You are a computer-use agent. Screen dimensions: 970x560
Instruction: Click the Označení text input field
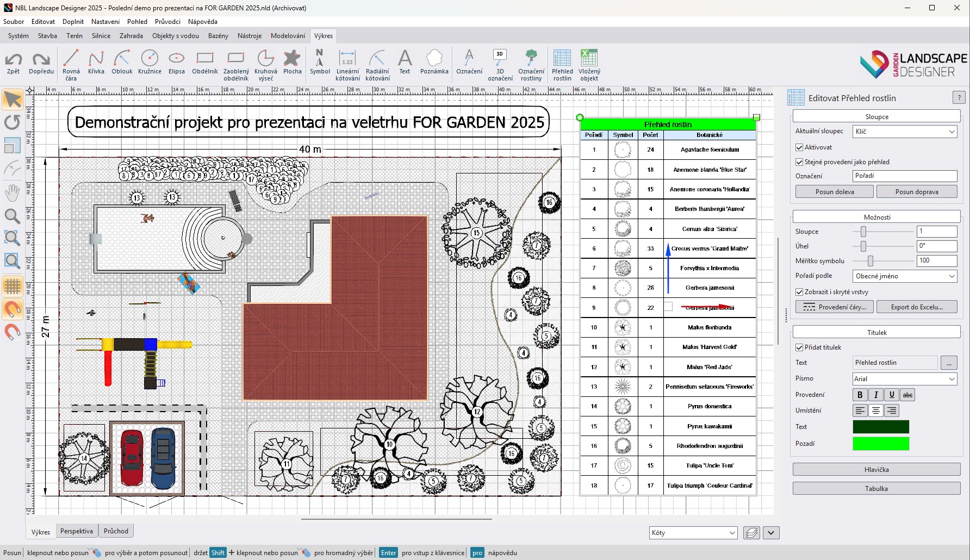905,176
